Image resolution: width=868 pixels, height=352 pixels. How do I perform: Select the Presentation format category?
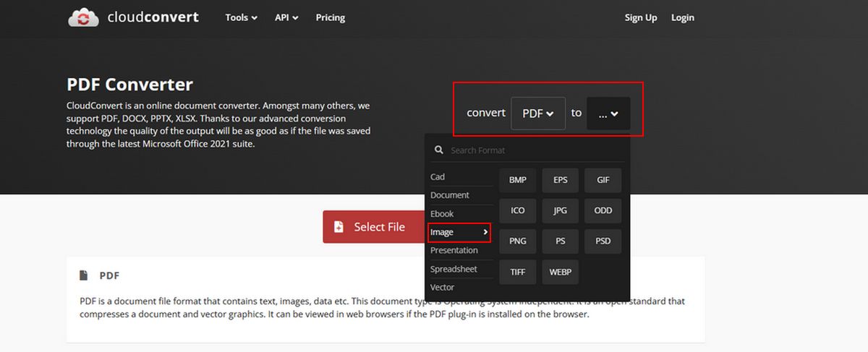(461, 250)
